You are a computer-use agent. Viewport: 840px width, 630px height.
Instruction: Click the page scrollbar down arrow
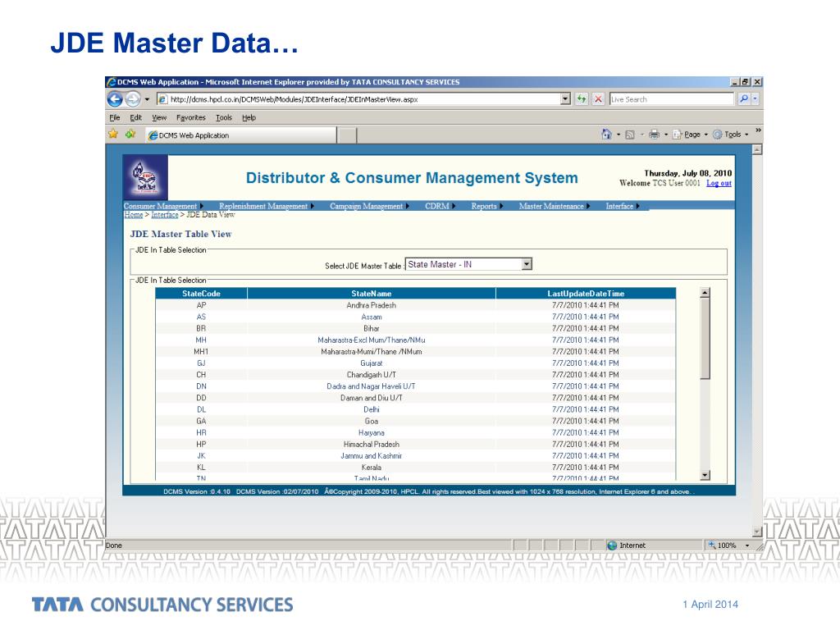click(x=757, y=532)
